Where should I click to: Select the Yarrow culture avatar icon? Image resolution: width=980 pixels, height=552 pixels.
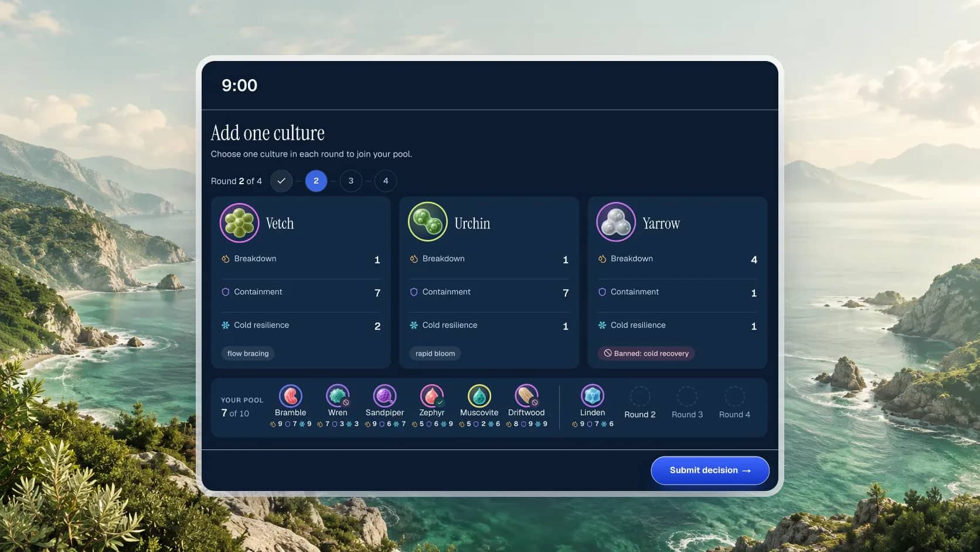pyautogui.click(x=616, y=222)
